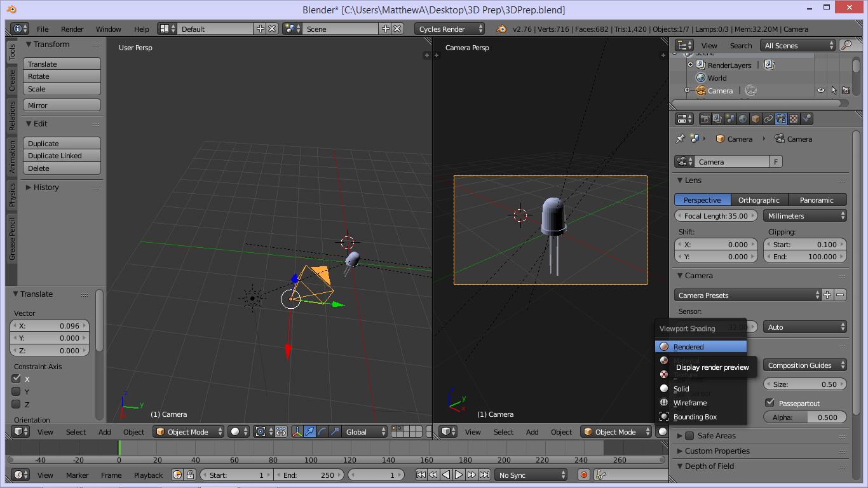
Task: Enable the Y constraint axis checkbox
Action: pos(17,391)
